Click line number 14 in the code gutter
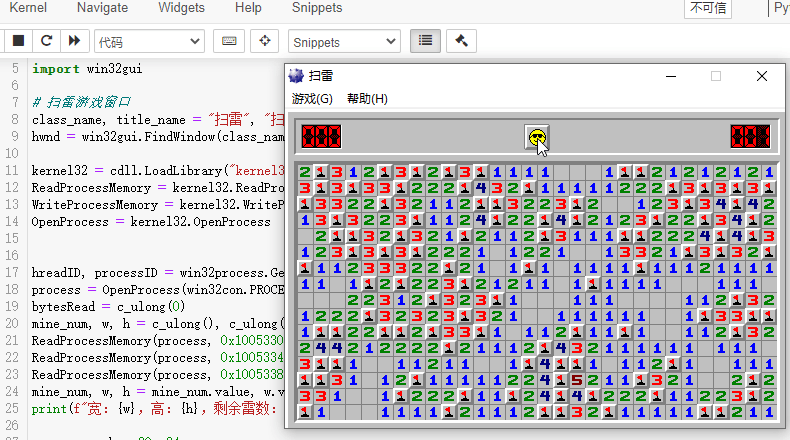The image size is (790, 440). pos(14,221)
